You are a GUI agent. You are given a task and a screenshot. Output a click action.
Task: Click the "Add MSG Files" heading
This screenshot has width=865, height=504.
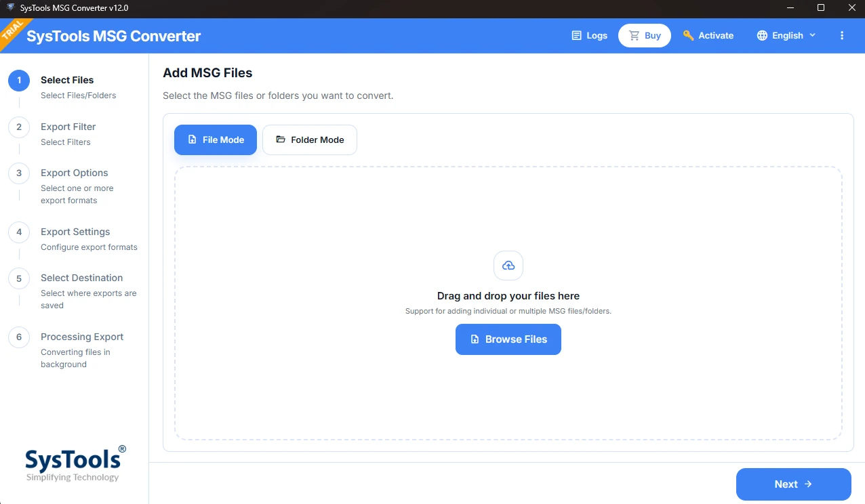(207, 72)
